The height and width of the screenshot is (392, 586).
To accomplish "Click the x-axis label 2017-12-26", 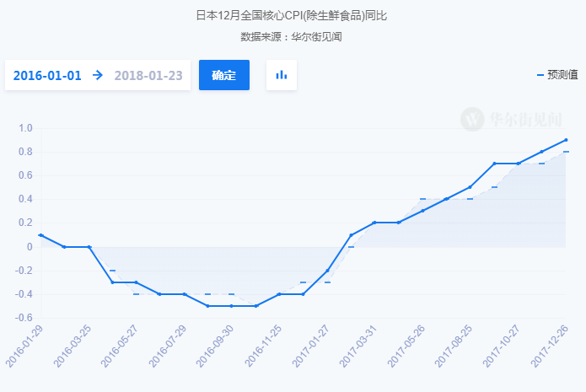I will pyautogui.click(x=550, y=346).
